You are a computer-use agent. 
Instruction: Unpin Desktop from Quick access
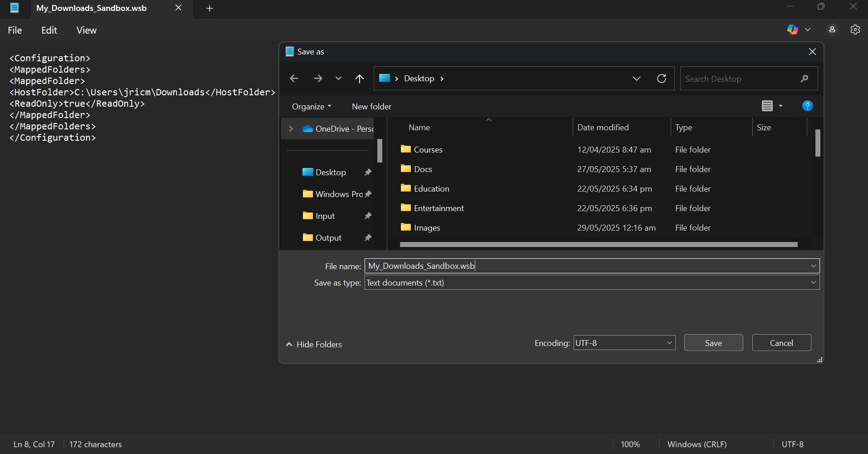(x=368, y=172)
